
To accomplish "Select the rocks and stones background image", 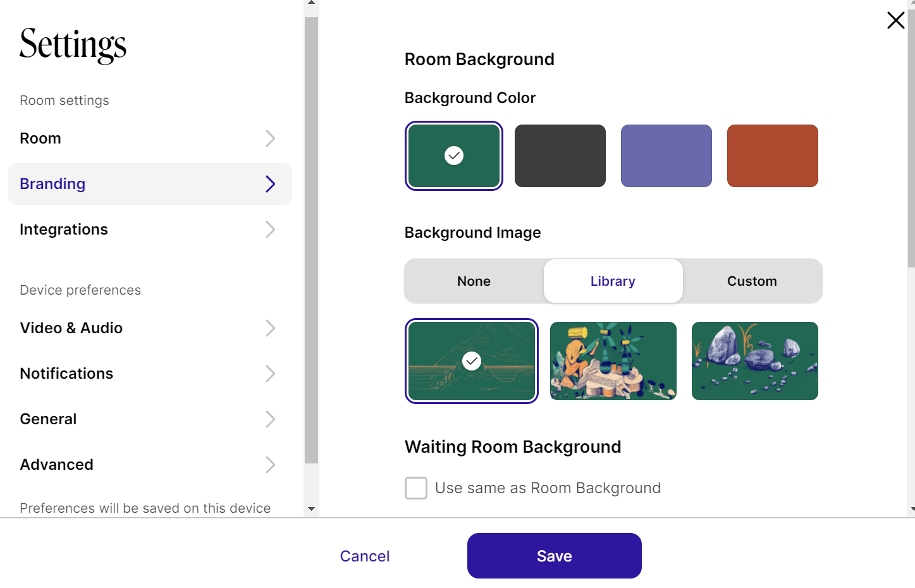I will pyautogui.click(x=755, y=361).
